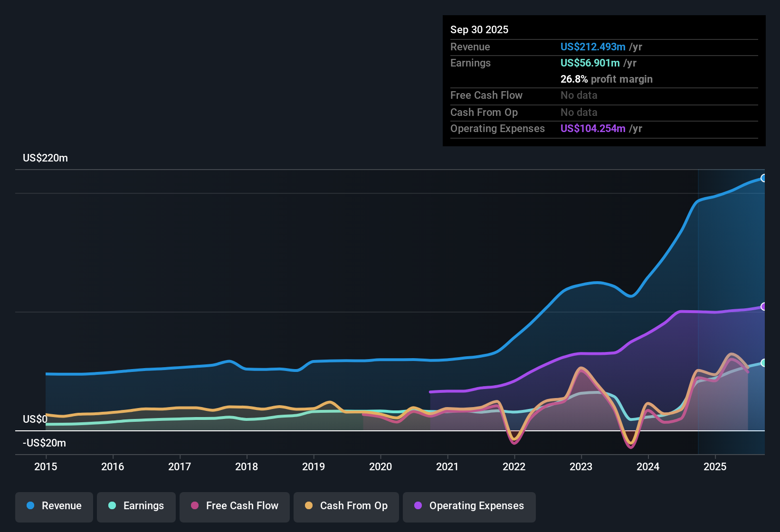Toggle Operating Expenses series visibility
This screenshot has width=780, height=532.
pyautogui.click(x=469, y=506)
